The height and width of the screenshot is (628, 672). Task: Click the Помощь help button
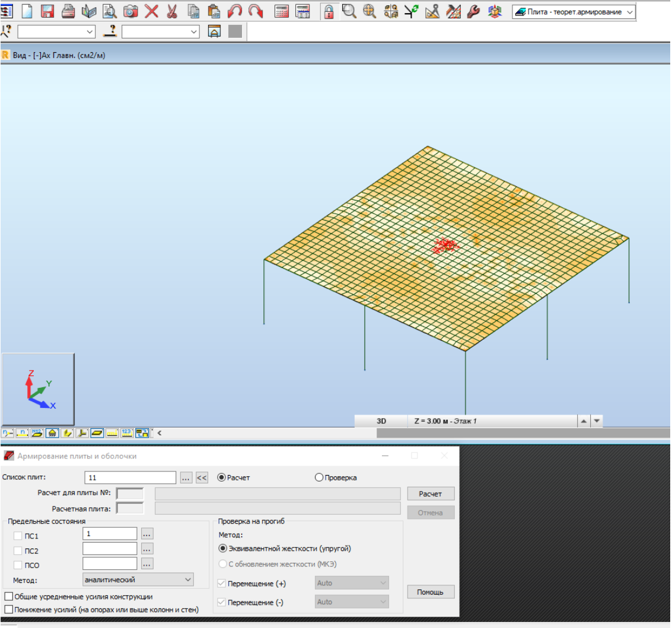(431, 592)
